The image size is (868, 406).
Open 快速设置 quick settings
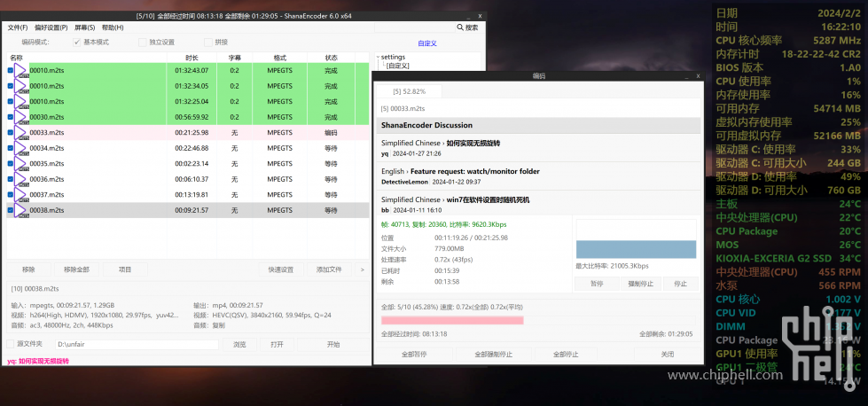[281, 269]
